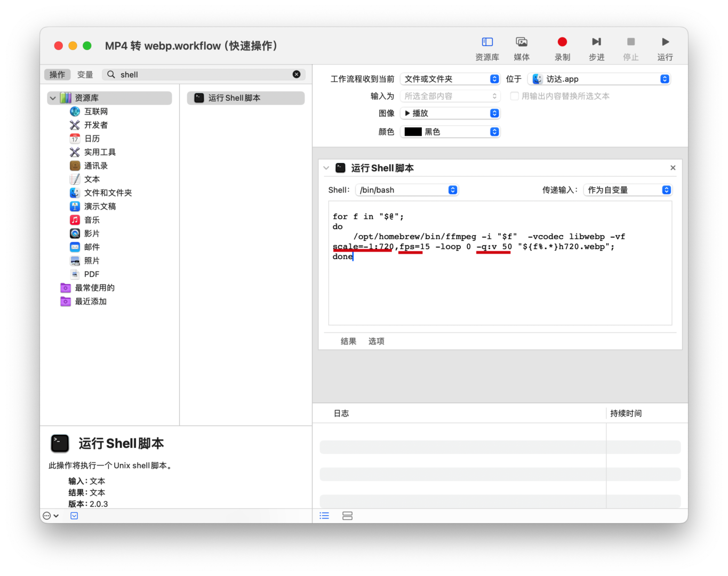Select 开发者 category icon
This screenshot has width=728, height=576.
tap(75, 125)
